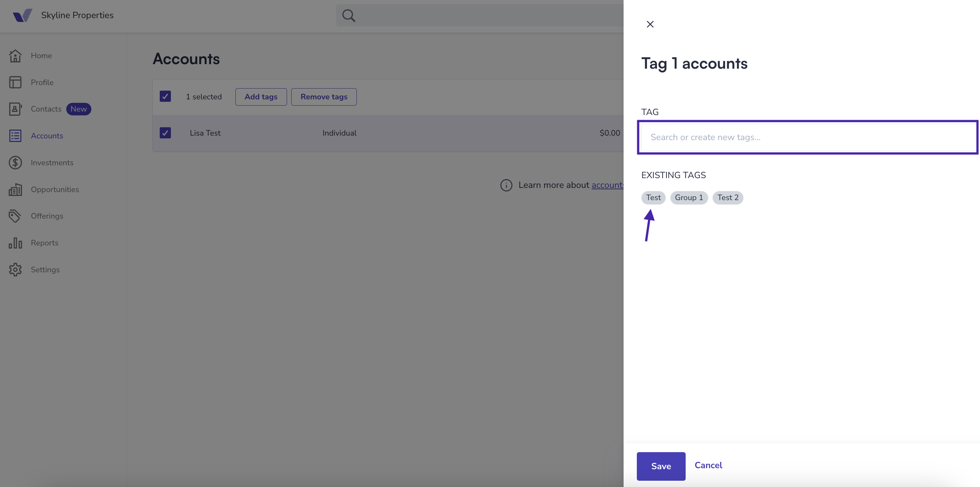The height and width of the screenshot is (487, 980).
Task: Click the Skyline Properties logo icon
Action: click(x=22, y=15)
